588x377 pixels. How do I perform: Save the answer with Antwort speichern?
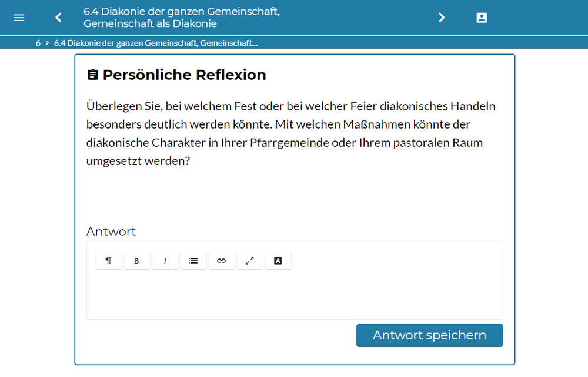pos(429,335)
